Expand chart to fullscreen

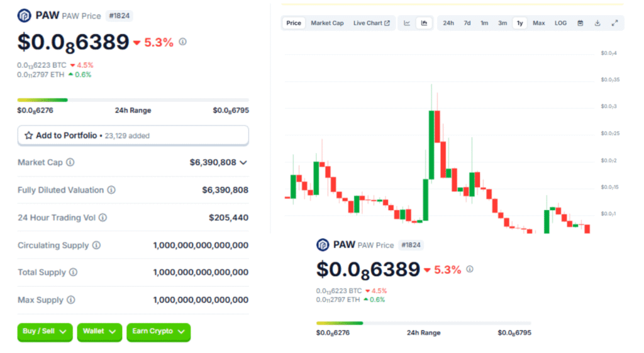click(614, 23)
